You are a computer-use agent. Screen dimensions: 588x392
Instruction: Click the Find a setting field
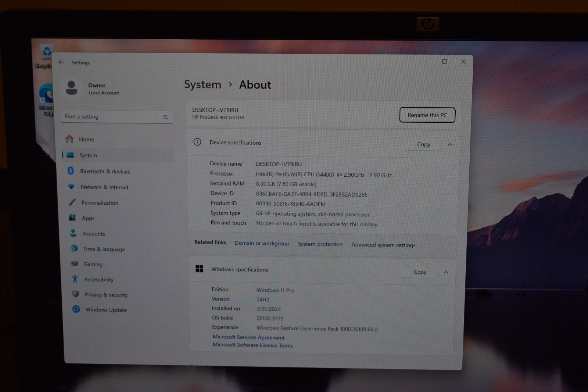117,117
